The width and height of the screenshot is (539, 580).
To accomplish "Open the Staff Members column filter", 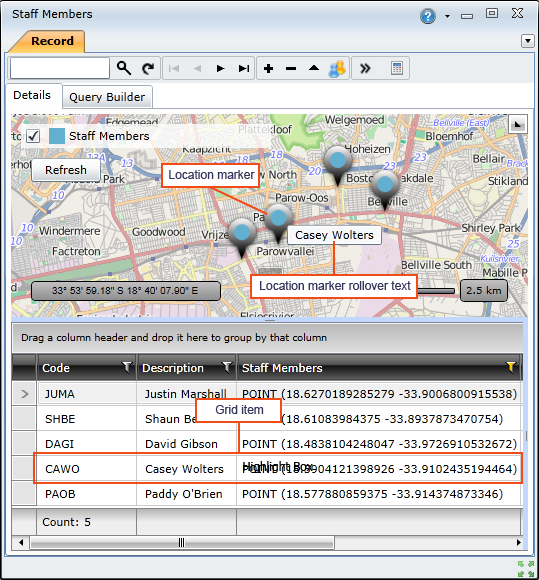I will tap(511, 367).
